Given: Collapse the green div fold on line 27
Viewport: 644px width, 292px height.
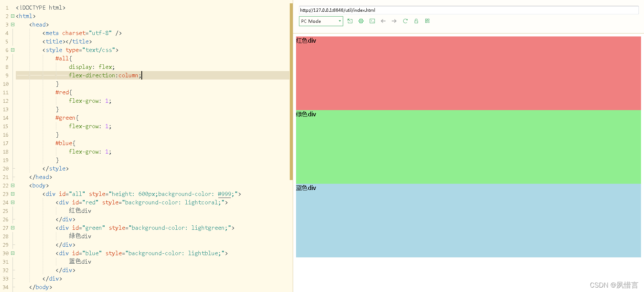Looking at the screenshot, I should coord(13,228).
